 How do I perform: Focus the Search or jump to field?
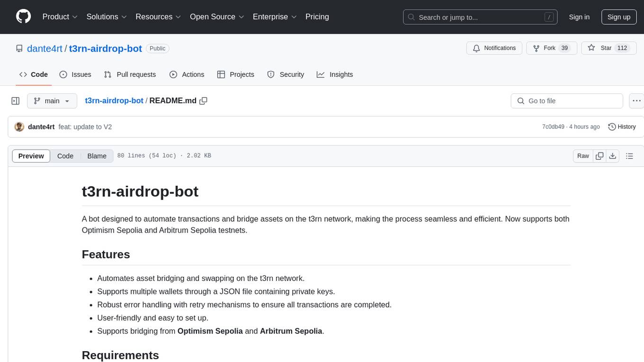coord(481,17)
